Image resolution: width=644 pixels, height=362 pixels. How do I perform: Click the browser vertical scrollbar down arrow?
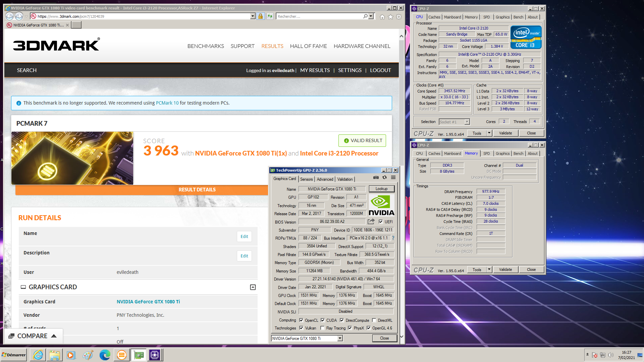(x=401, y=337)
